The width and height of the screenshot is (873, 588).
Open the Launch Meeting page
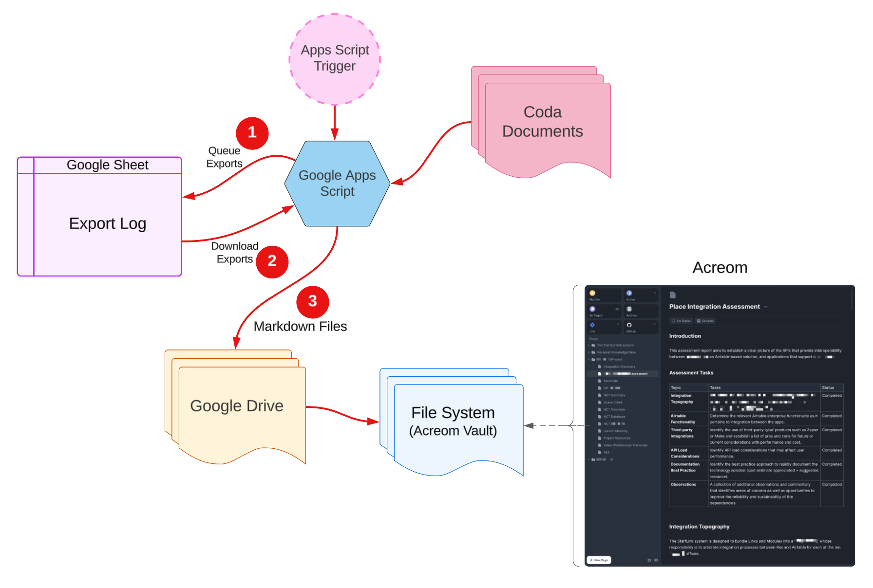point(615,431)
